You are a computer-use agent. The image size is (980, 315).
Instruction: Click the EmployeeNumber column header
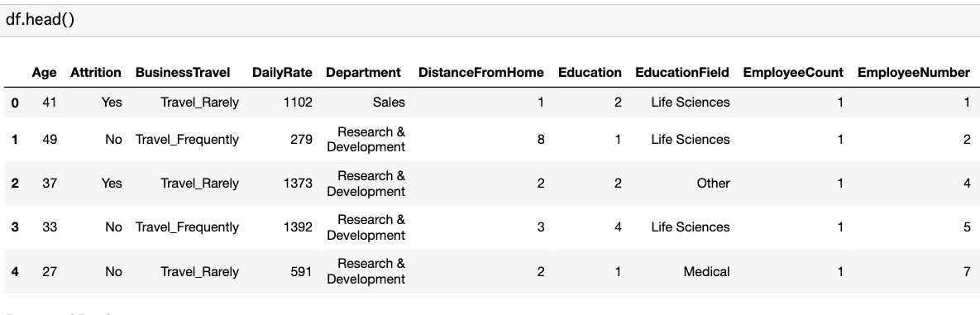[914, 73]
